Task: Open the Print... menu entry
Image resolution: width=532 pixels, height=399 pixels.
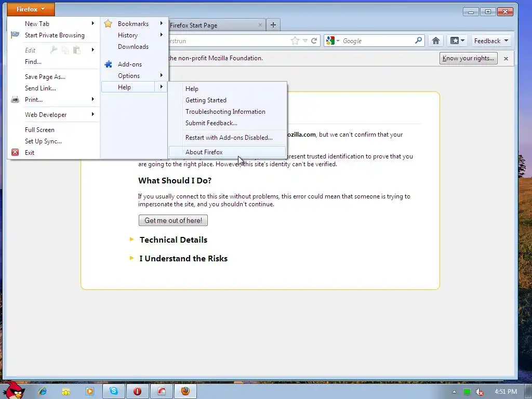Action: [34, 100]
